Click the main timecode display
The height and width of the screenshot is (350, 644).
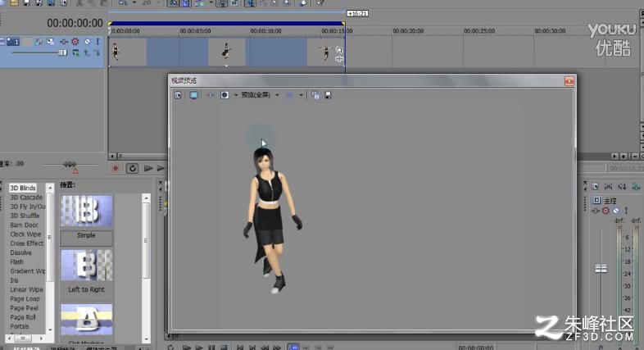pos(75,23)
